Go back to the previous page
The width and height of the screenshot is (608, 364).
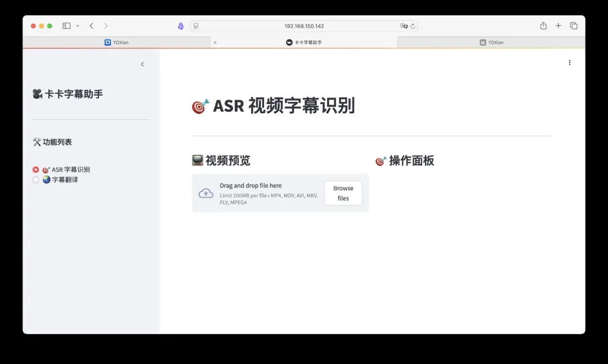pyautogui.click(x=91, y=26)
